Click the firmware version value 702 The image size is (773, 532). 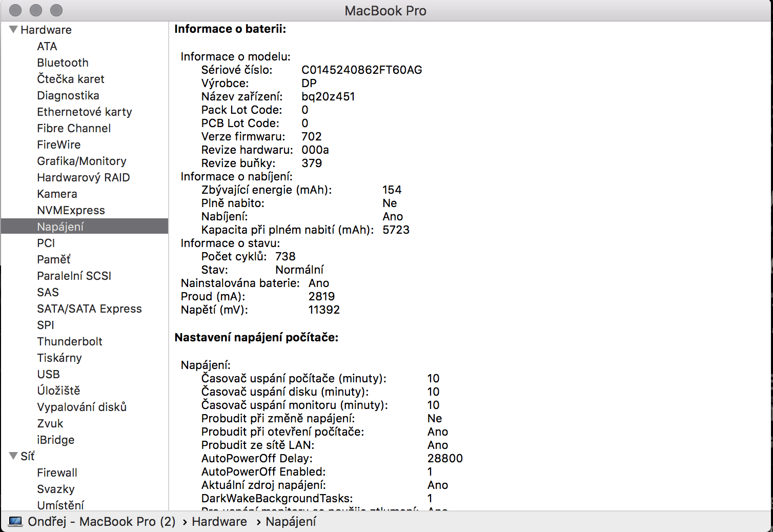[x=312, y=136]
